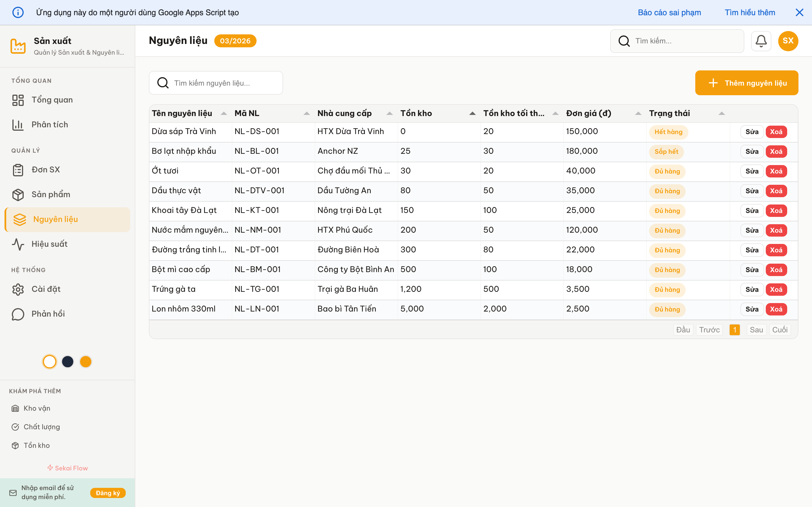Click Thêm nguyên liệu button
812x507 pixels.
coord(746,83)
